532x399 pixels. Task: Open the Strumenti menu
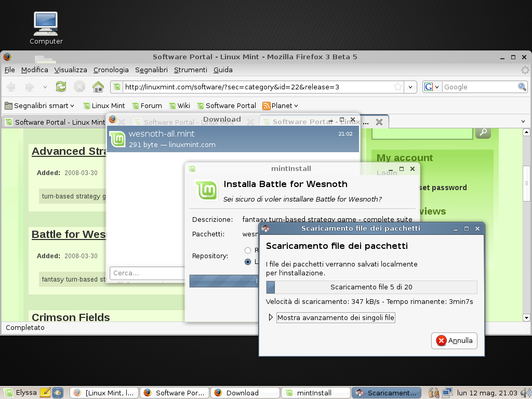pos(190,70)
